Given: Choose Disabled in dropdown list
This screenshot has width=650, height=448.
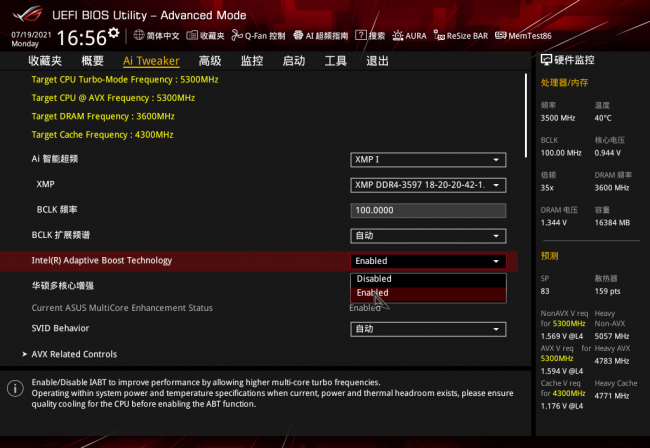Looking at the screenshot, I should pyautogui.click(x=428, y=279).
